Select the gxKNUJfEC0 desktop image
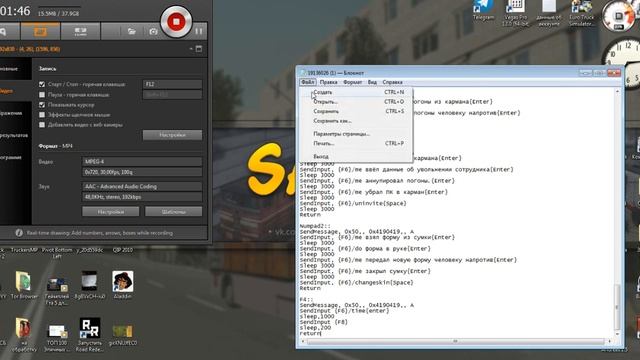640x360 pixels. click(122, 335)
